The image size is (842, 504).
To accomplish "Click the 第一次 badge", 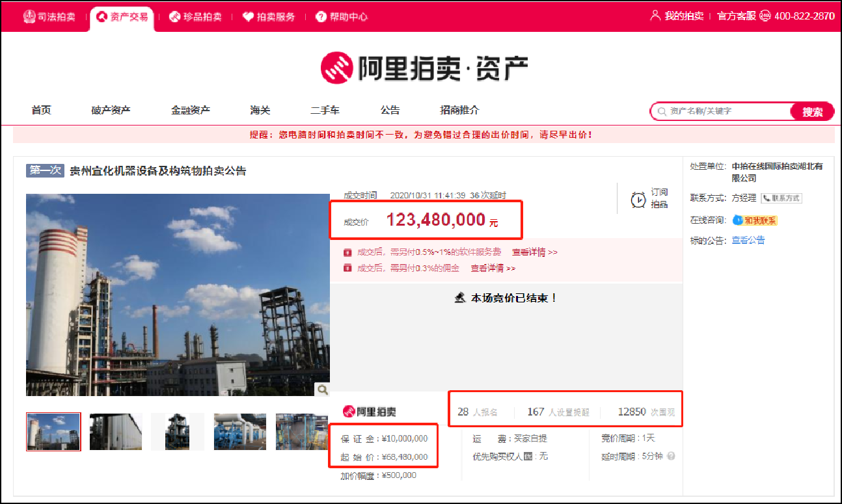I will (45, 170).
